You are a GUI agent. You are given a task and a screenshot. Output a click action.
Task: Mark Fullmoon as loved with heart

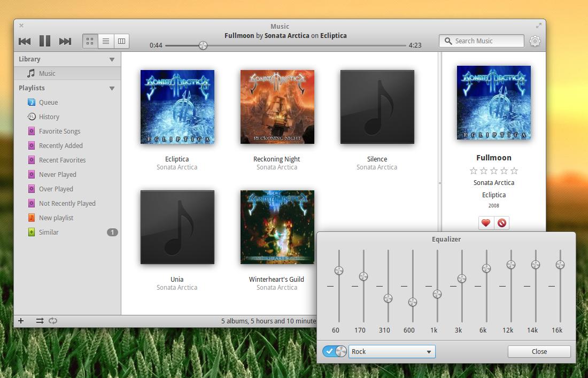point(486,223)
